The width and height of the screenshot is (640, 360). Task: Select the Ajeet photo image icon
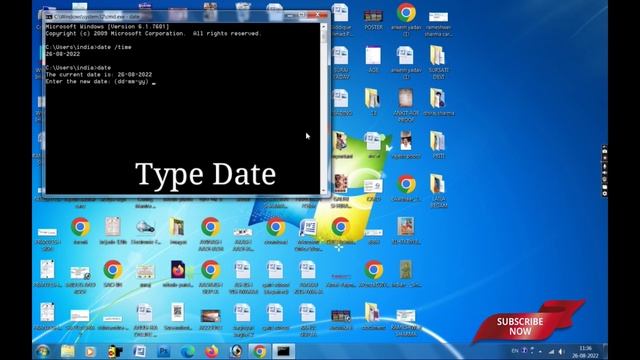[x=406, y=145]
